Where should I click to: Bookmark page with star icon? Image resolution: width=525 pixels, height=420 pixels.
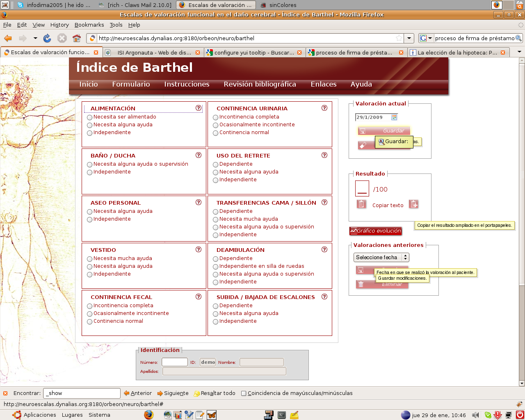(399, 38)
